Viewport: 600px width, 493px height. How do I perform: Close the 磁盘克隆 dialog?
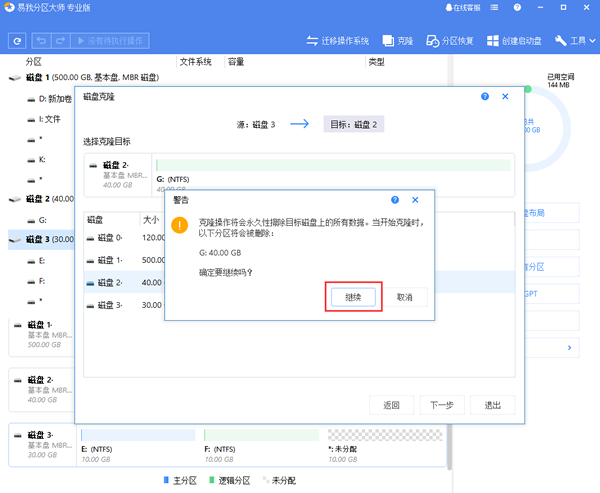(505, 96)
